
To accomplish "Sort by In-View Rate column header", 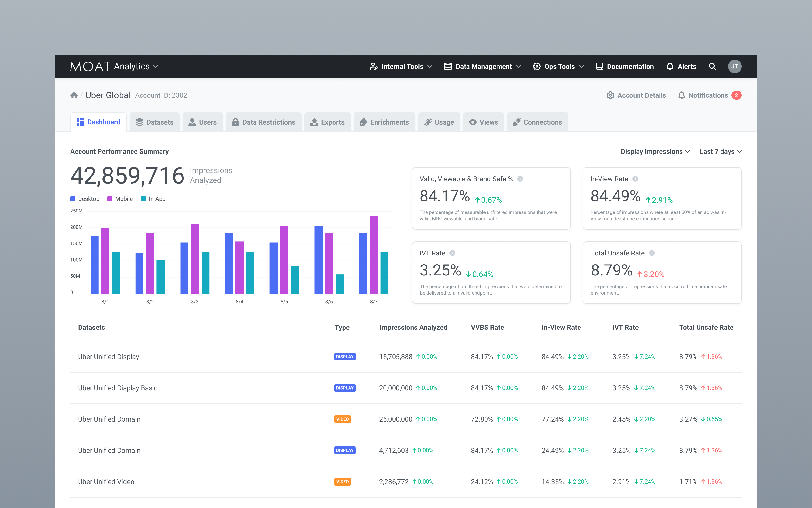I will 561,327.
